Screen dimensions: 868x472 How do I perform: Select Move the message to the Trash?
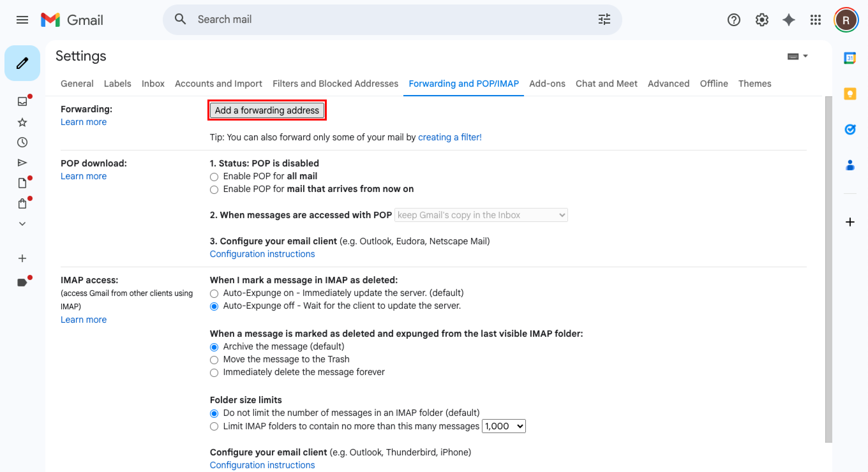click(x=214, y=360)
